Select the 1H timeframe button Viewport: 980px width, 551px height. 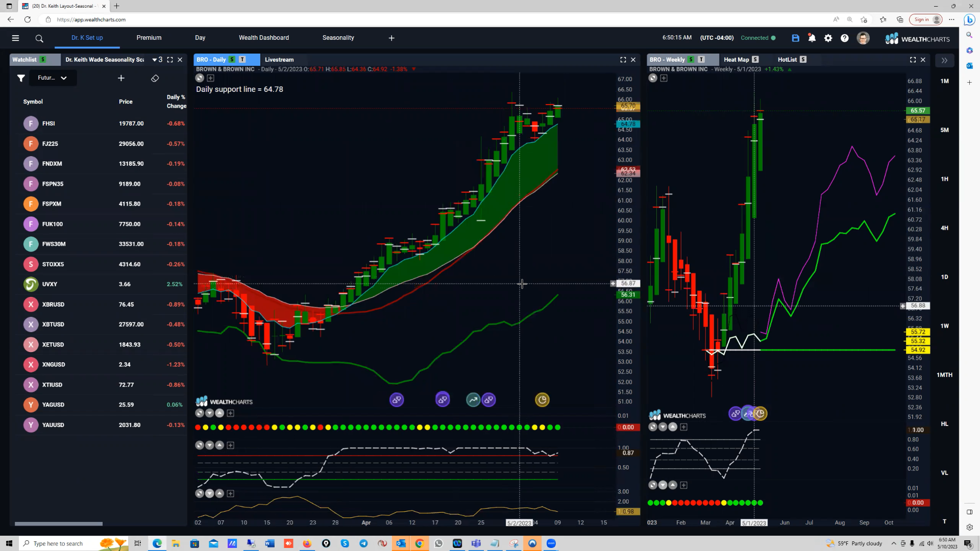(x=945, y=179)
